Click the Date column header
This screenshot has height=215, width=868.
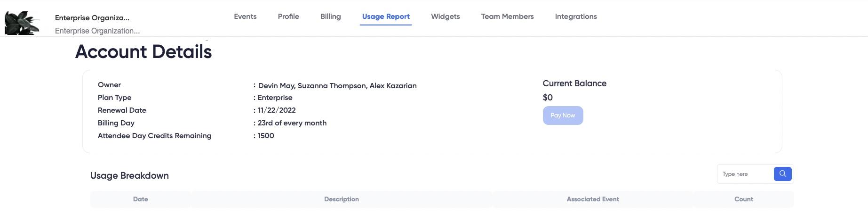(x=141, y=199)
